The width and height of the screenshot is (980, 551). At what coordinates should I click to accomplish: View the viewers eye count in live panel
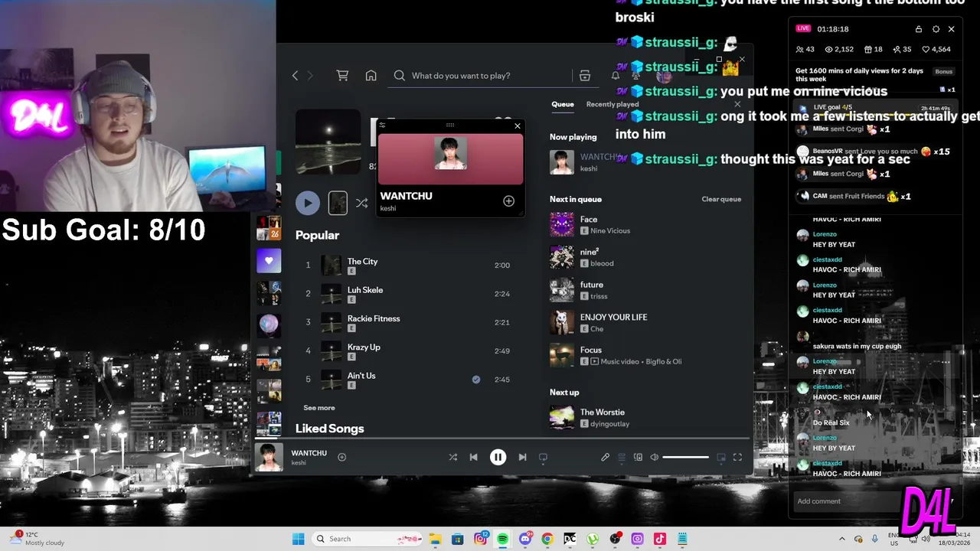point(839,49)
